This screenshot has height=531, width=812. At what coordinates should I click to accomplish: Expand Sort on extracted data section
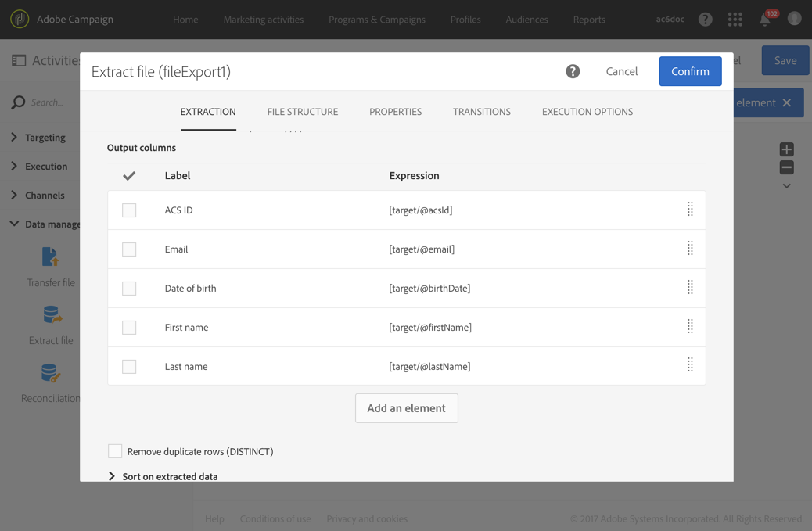[x=112, y=476]
